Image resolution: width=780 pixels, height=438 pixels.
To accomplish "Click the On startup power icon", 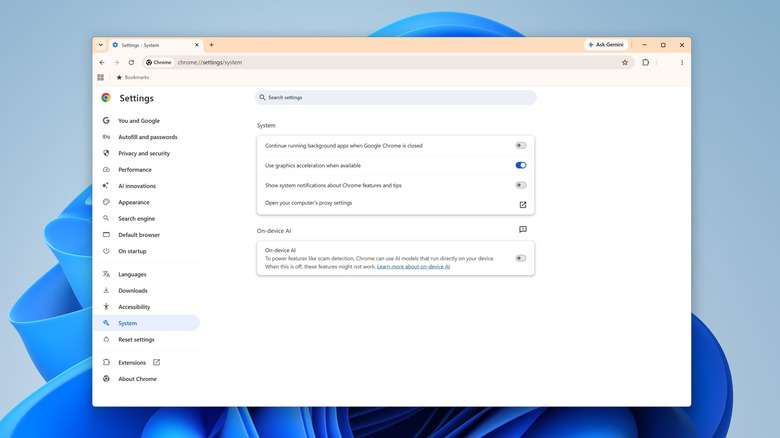I will click(106, 251).
